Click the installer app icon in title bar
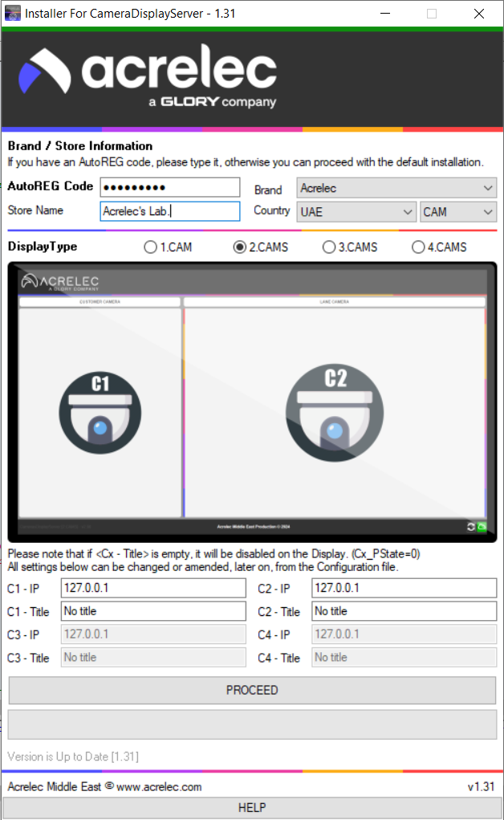 12,14
